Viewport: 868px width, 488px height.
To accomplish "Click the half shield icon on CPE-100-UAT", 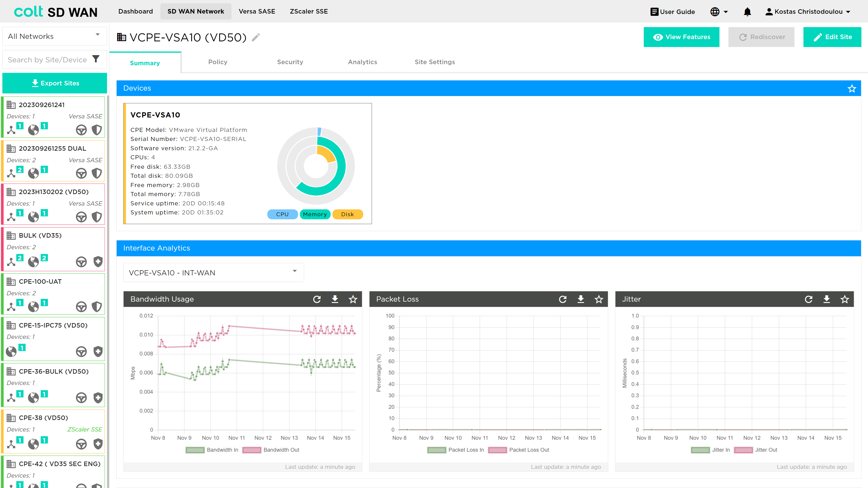I will tap(97, 307).
